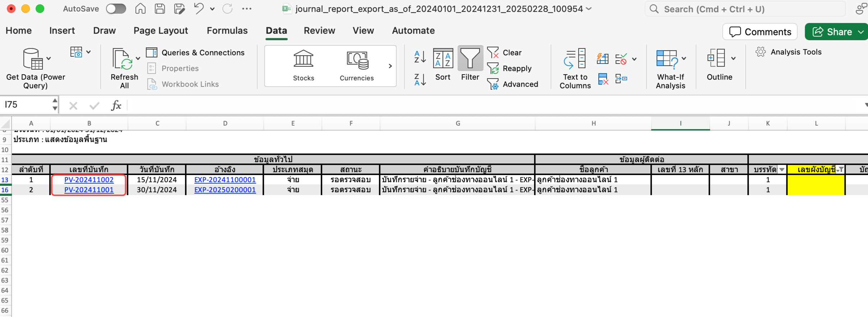Click the What-If Analysis icon

pyautogui.click(x=667, y=59)
